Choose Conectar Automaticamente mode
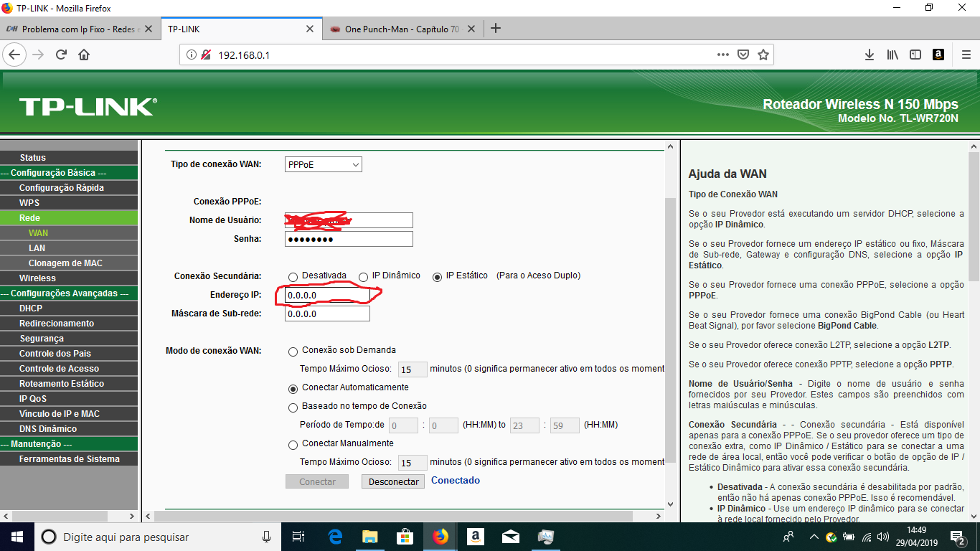This screenshot has width=980, height=551. pyautogui.click(x=293, y=389)
